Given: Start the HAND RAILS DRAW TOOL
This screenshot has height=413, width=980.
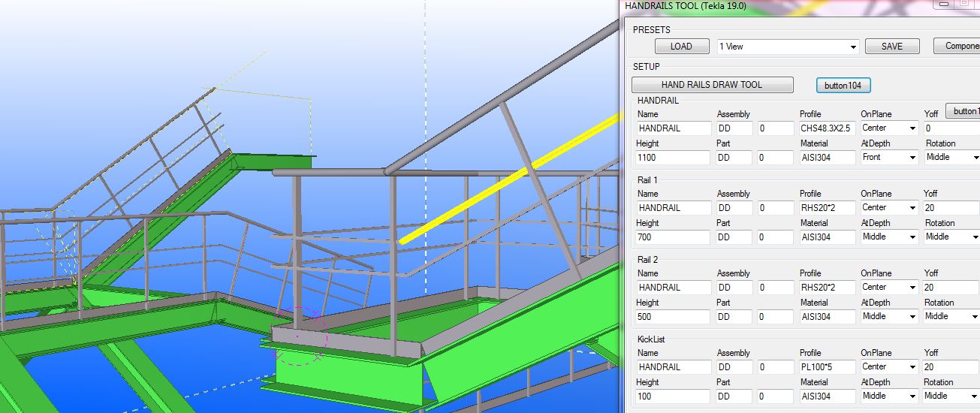Looking at the screenshot, I should click(712, 85).
